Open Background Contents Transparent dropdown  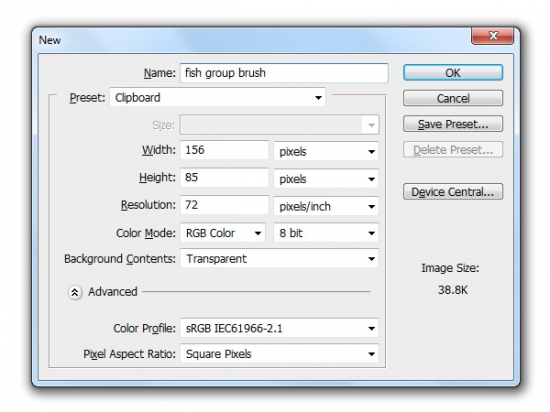[280, 259]
